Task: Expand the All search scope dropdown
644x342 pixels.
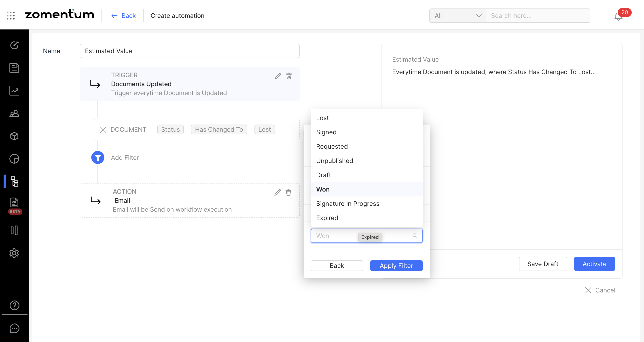Action: 457,16
